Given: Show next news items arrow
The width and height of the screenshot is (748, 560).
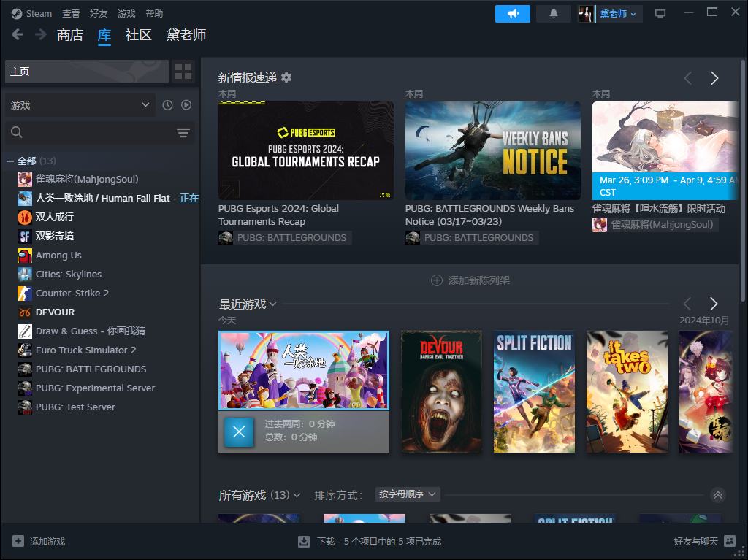Looking at the screenshot, I should 714,78.
